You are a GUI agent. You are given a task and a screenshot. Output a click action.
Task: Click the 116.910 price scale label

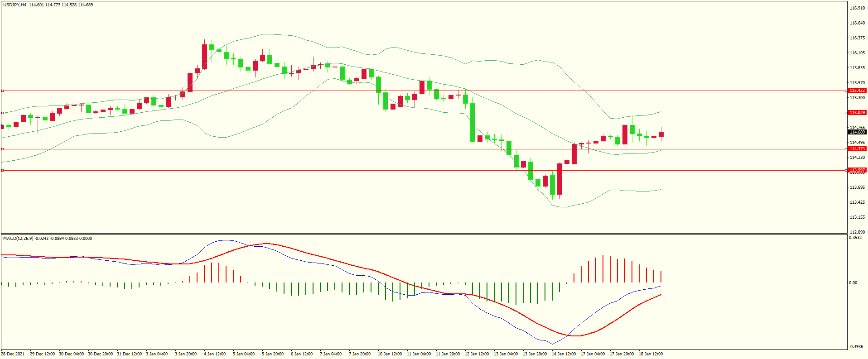point(857,8)
